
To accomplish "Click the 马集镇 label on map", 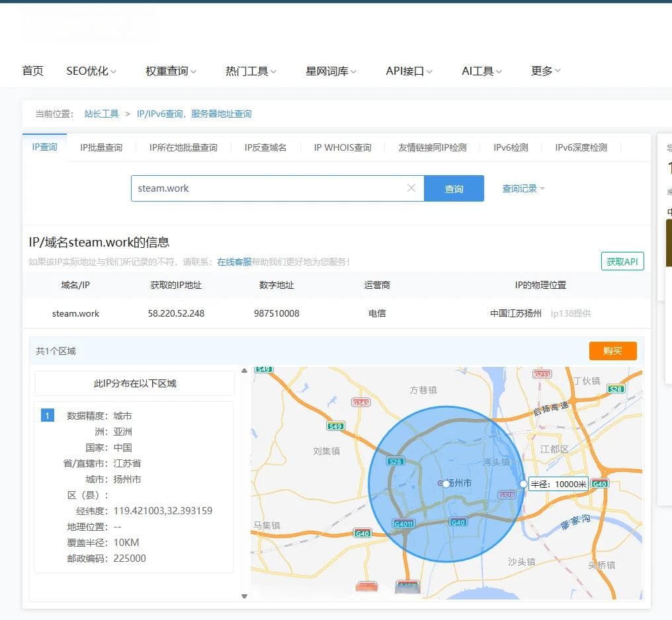I will pos(267,525).
